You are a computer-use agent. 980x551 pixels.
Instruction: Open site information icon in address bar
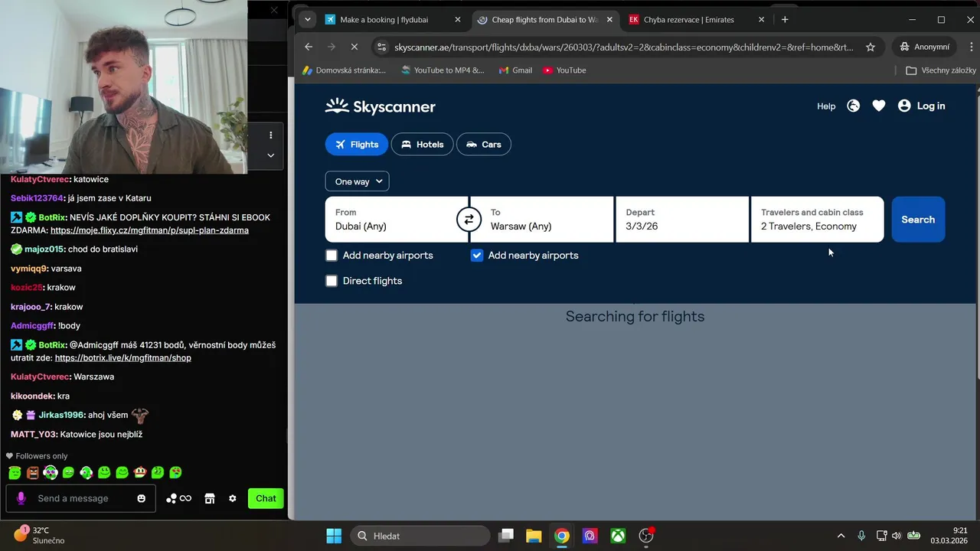(382, 47)
